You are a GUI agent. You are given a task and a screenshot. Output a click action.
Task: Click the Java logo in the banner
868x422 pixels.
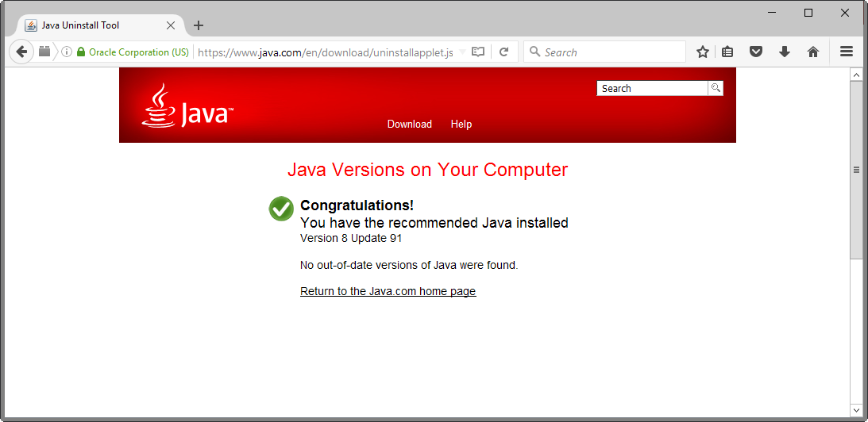point(187,105)
